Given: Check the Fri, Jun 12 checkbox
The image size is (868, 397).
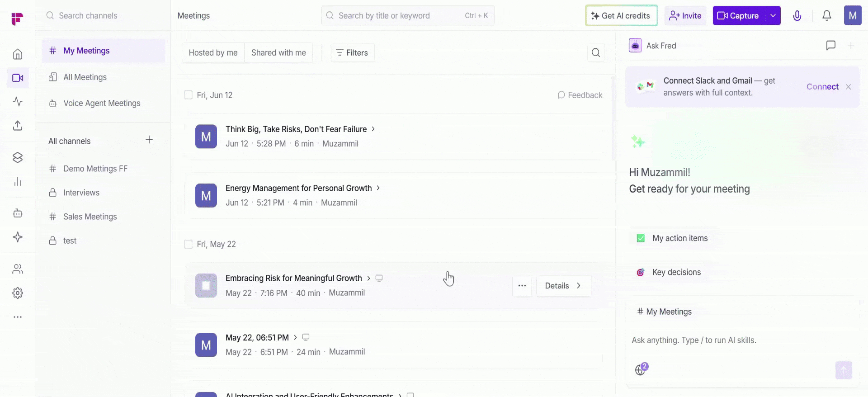Looking at the screenshot, I should [189, 95].
